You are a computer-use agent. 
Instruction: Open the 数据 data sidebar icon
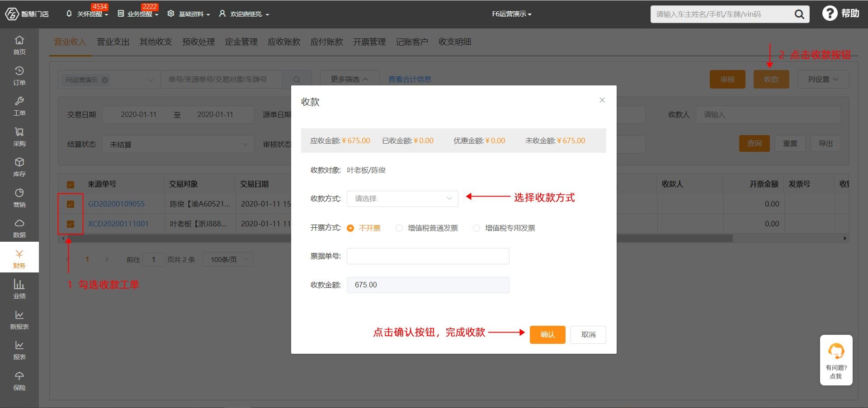tap(19, 228)
